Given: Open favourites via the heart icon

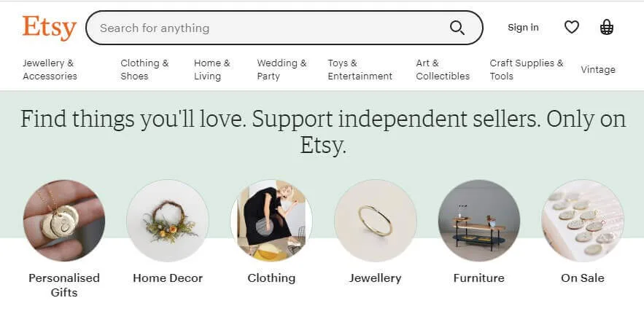Looking at the screenshot, I should [x=571, y=28].
